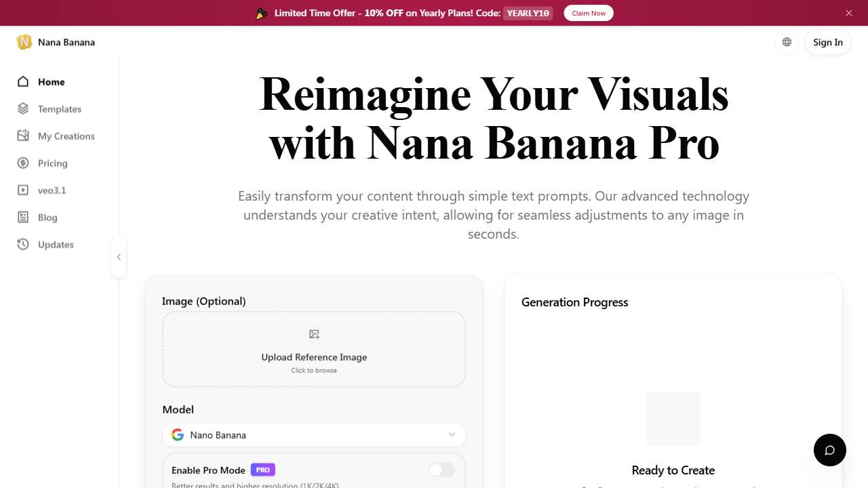Click the Pricing icon

pos(22,163)
